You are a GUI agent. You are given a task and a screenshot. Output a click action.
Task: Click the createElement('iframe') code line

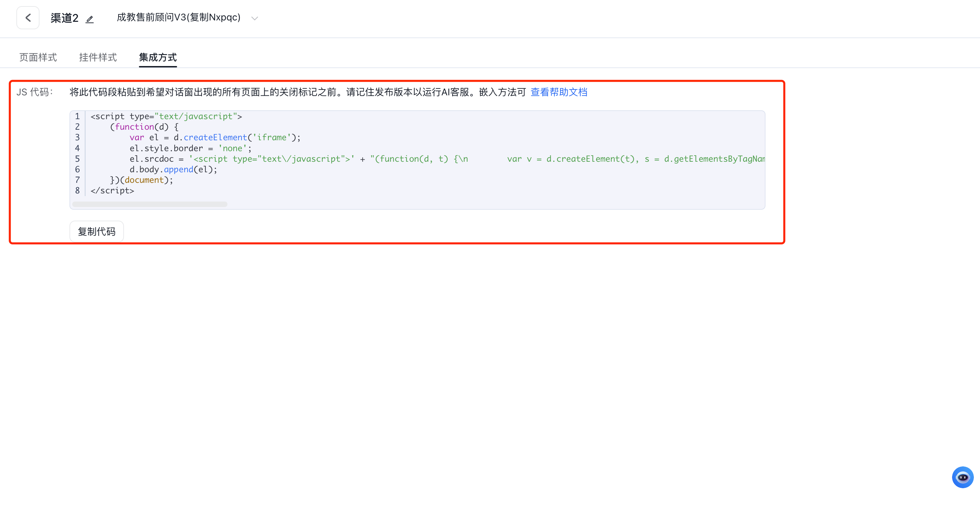click(x=215, y=138)
